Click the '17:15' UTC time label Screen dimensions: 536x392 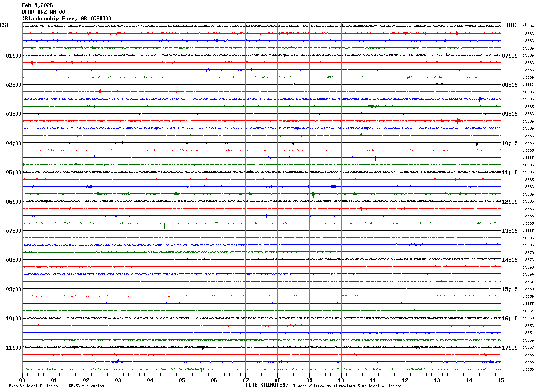510,347
